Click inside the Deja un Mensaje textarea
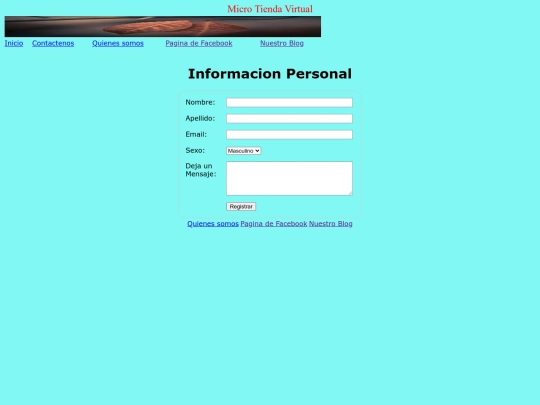The height and width of the screenshot is (405, 540). click(x=289, y=178)
